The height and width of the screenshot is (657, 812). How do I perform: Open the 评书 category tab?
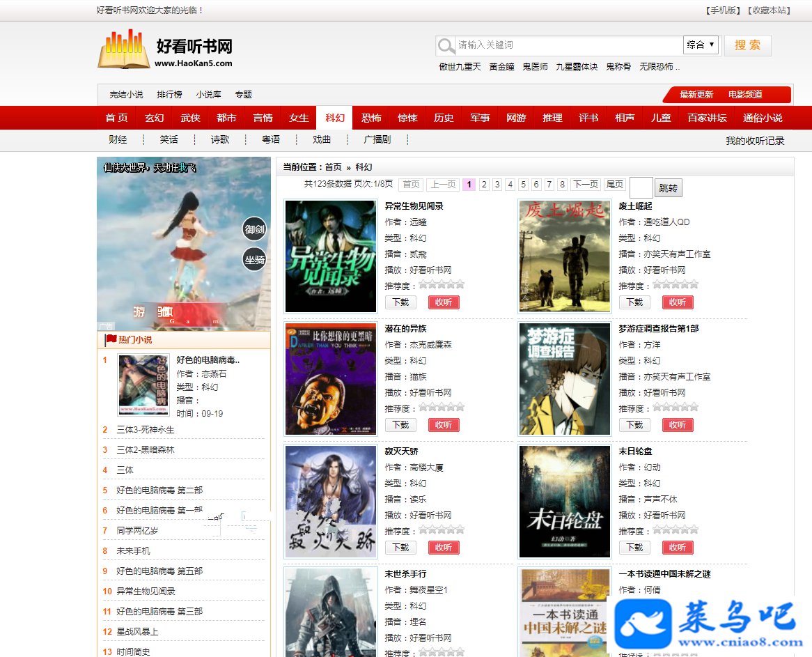tap(588, 118)
